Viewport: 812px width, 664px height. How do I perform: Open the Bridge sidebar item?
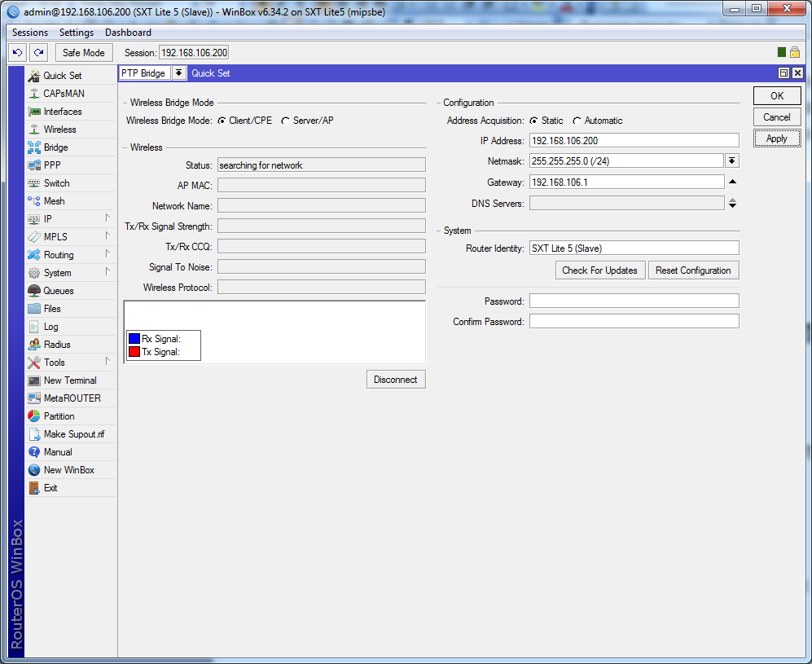pyautogui.click(x=55, y=147)
